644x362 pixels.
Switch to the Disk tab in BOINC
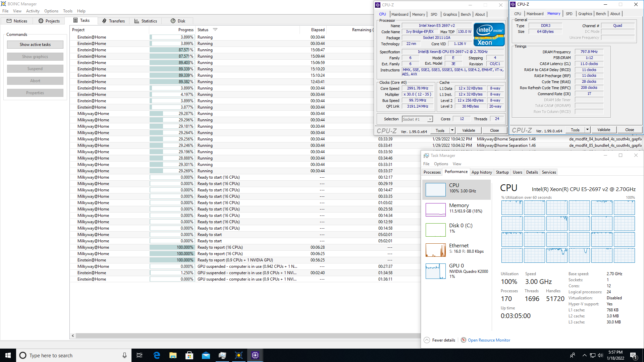(x=178, y=21)
